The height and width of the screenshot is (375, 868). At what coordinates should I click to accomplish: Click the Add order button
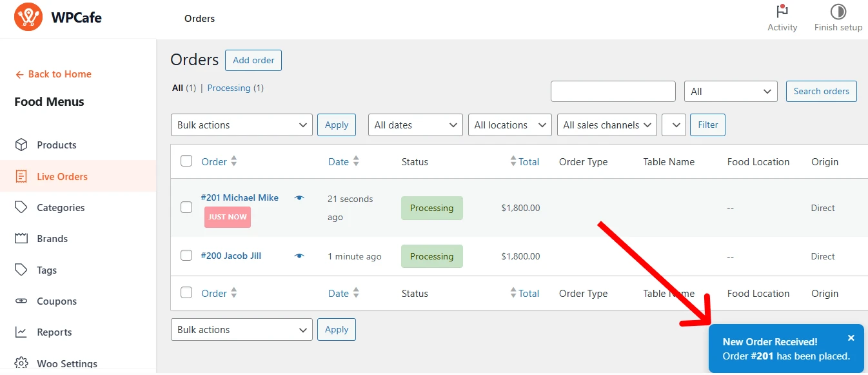pyautogui.click(x=253, y=60)
